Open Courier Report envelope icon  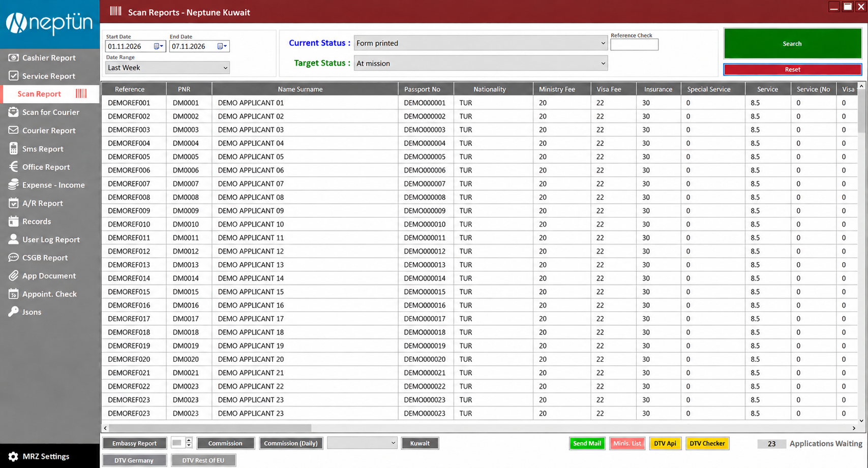pyautogui.click(x=13, y=130)
